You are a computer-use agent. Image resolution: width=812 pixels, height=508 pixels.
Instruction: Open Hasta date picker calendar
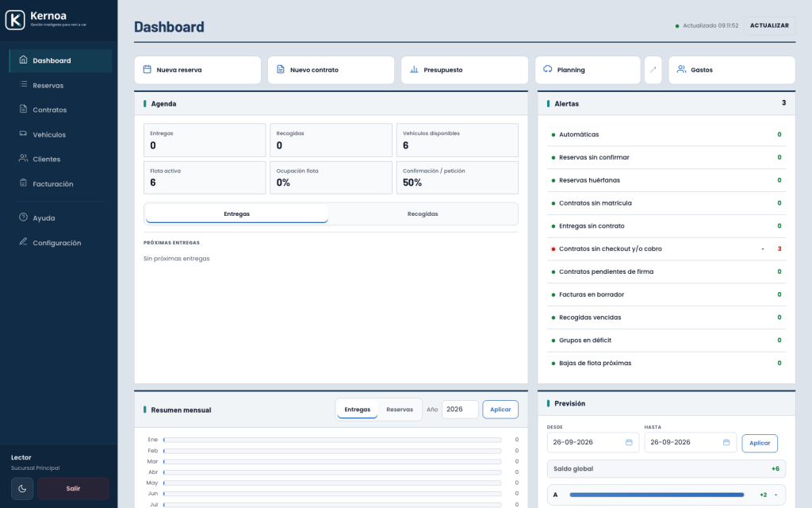tap(726, 442)
